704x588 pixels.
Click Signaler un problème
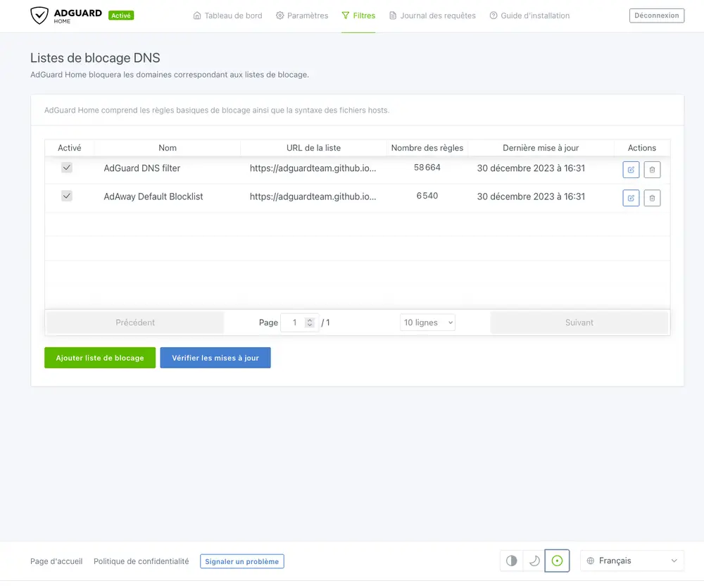click(242, 561)
